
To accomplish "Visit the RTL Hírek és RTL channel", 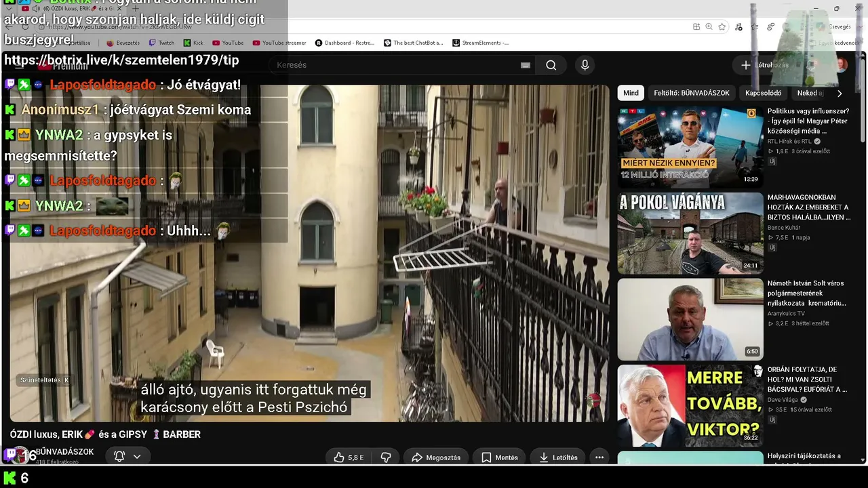I will pyautogui.click(x=789, y=142).
